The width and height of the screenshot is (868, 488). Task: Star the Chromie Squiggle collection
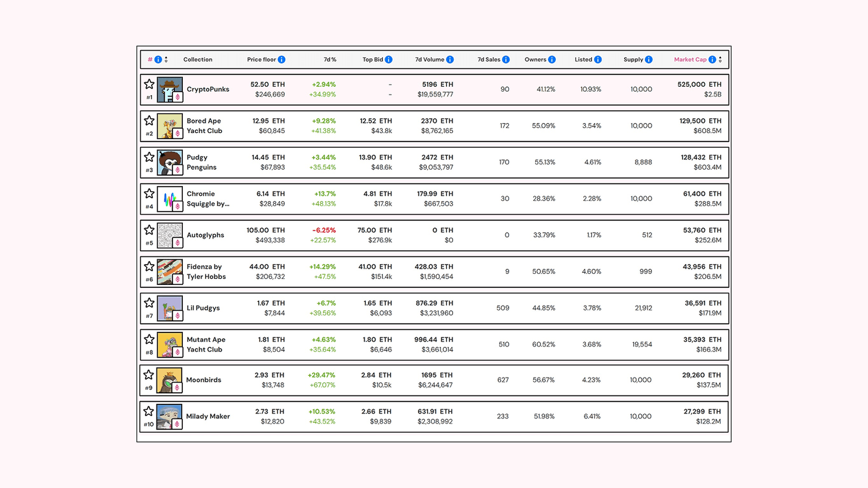[149, 193]
